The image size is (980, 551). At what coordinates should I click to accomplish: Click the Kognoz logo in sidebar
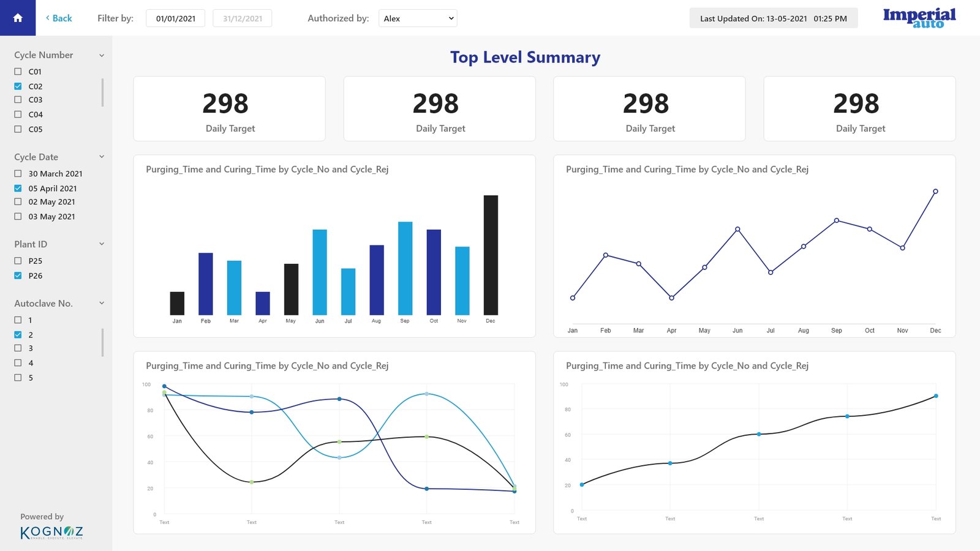point(51,532)
